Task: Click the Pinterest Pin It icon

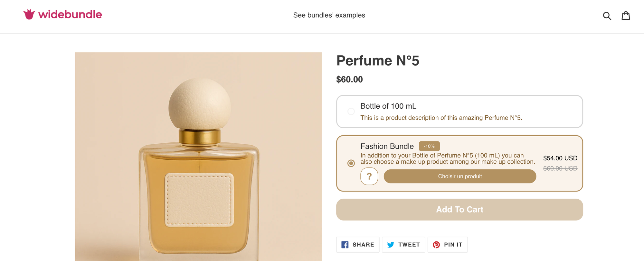Action: (x=436, y=245)
